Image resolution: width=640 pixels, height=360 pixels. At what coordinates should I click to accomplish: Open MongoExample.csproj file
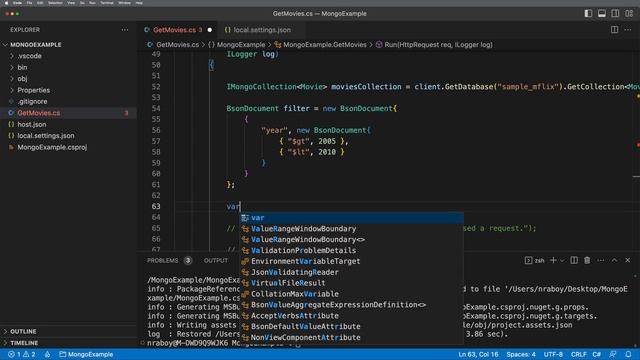point(52,147)
